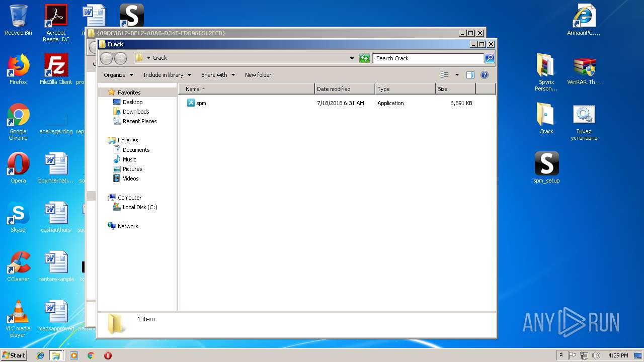Sort files by Size column
This screenshot has height=362, width=644.
455,89
